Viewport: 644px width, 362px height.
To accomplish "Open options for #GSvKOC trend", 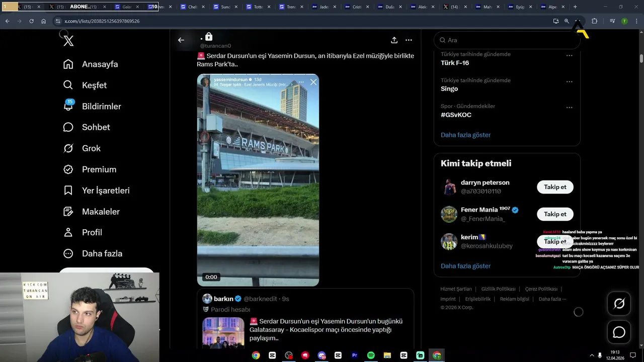I will (570, 108).
